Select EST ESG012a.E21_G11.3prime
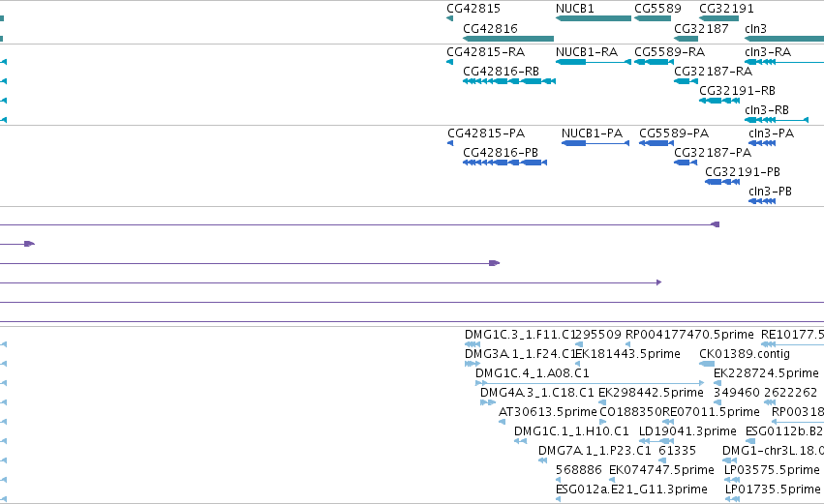 point(631,489)
